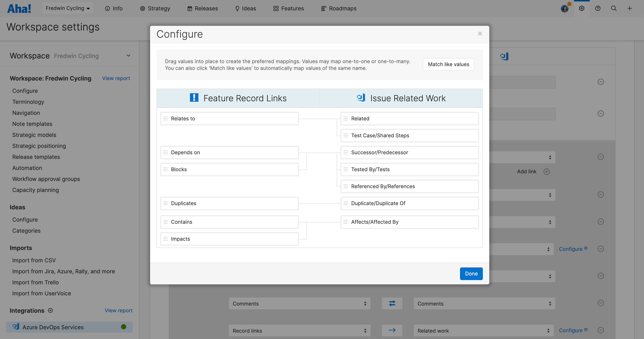Click the remove minus icon beside Comments row
Image resolution: width=644 pixels, height=339 pixels.
[x=601, y=303]
